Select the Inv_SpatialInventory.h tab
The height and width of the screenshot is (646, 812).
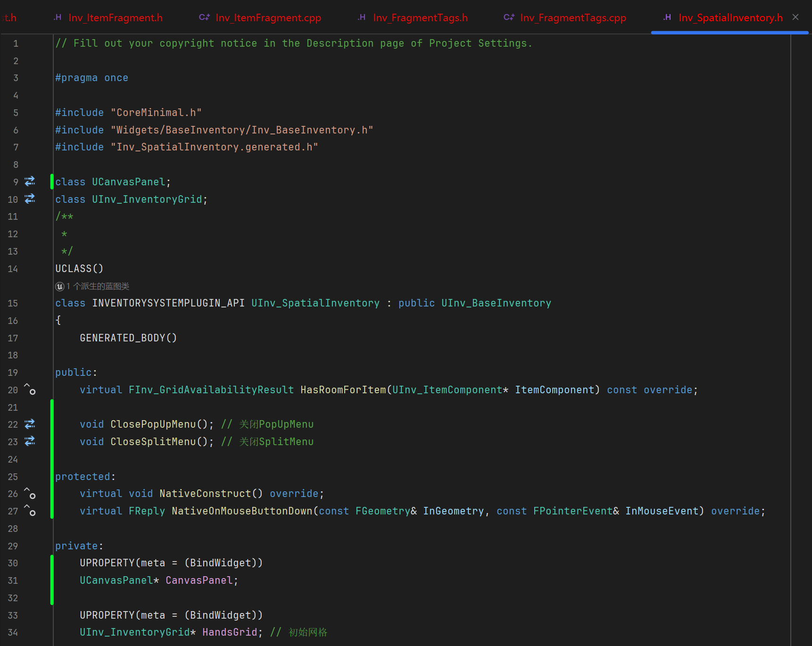click(x=731, y=18)
